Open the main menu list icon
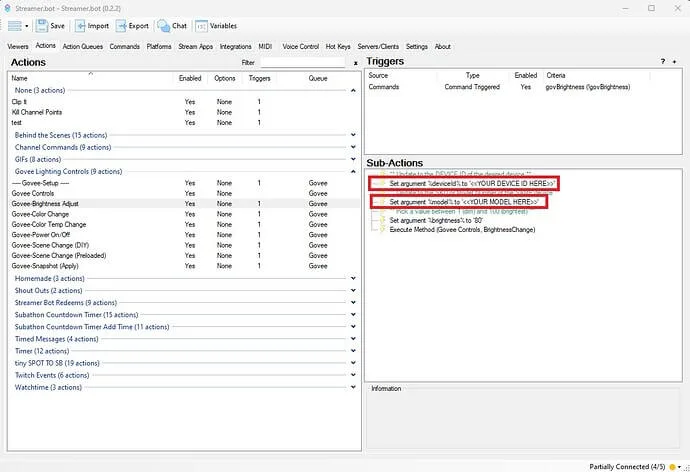 click(x=15, y=26)
